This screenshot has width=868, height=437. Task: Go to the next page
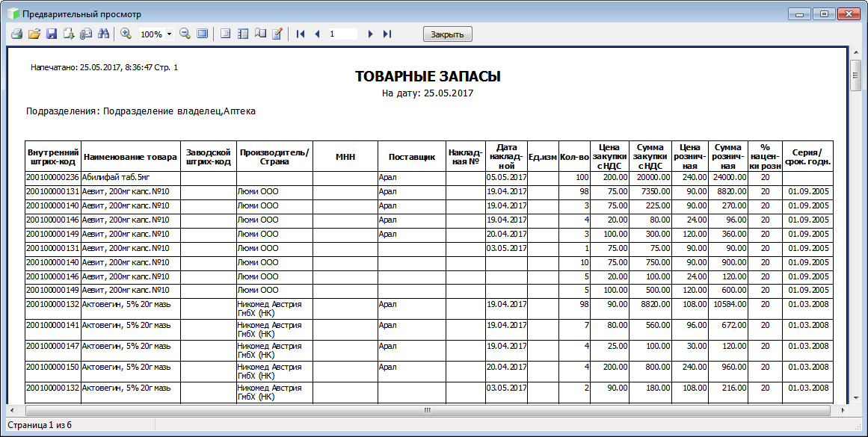[x=370, y=34]
